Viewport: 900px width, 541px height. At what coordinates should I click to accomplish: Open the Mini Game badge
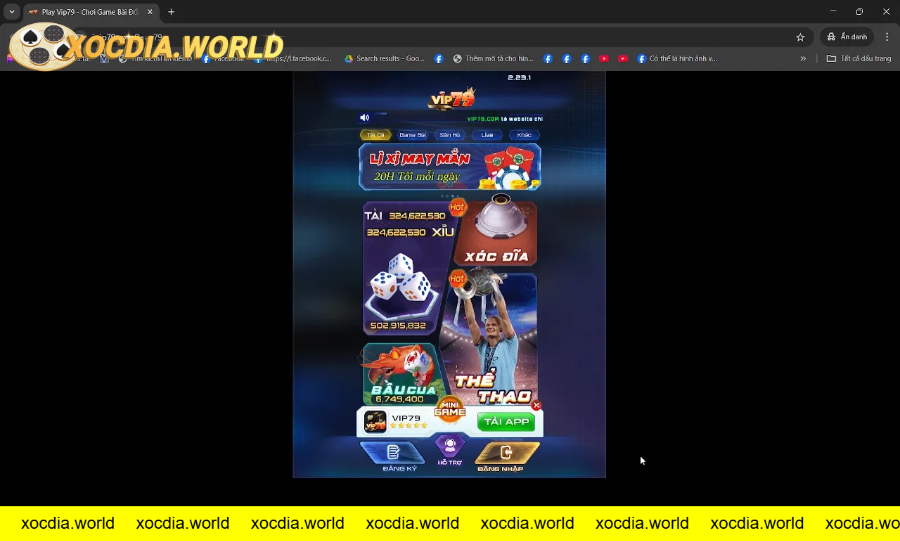tap(449, 409)
